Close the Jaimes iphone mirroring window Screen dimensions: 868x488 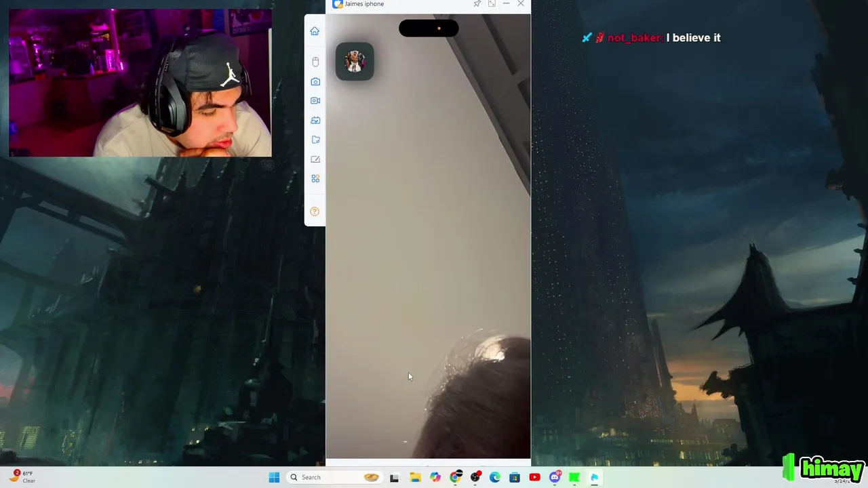[x=521, y=4]
